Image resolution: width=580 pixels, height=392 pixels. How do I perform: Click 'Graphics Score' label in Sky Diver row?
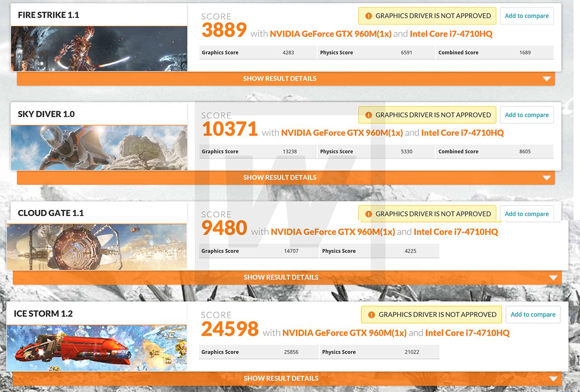click(220, 152)
